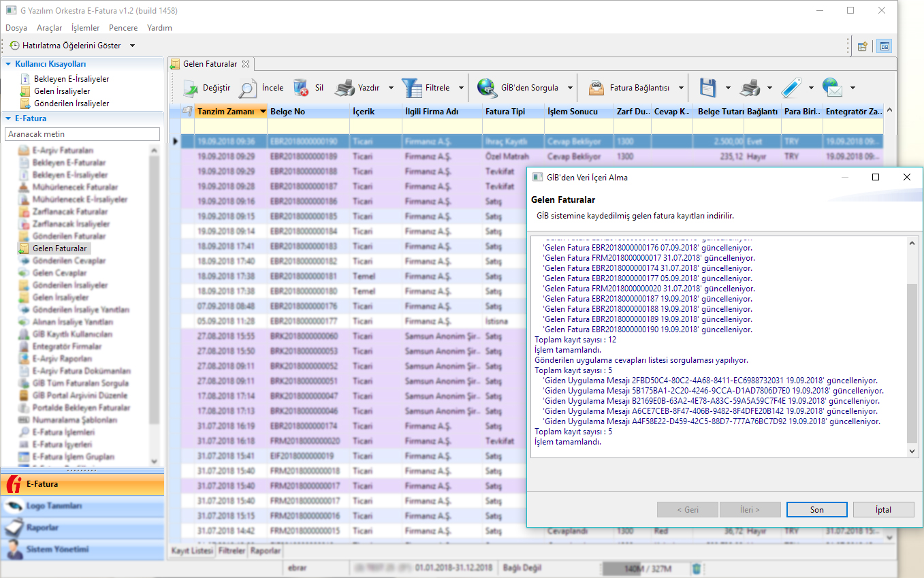Click the floppy disk save icon

tap(706, 88)
